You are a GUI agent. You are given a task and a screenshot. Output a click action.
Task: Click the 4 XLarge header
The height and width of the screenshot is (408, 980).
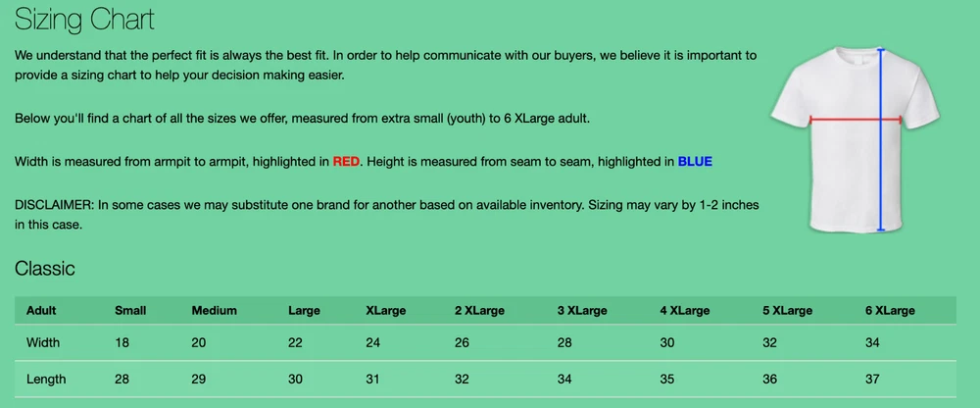coord(684,311)
